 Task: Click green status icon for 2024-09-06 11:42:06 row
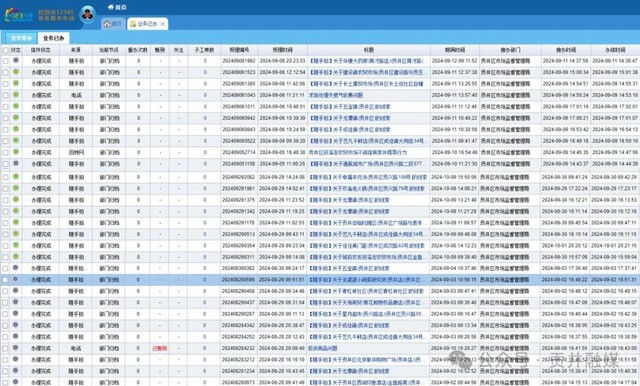click(16, 83)
